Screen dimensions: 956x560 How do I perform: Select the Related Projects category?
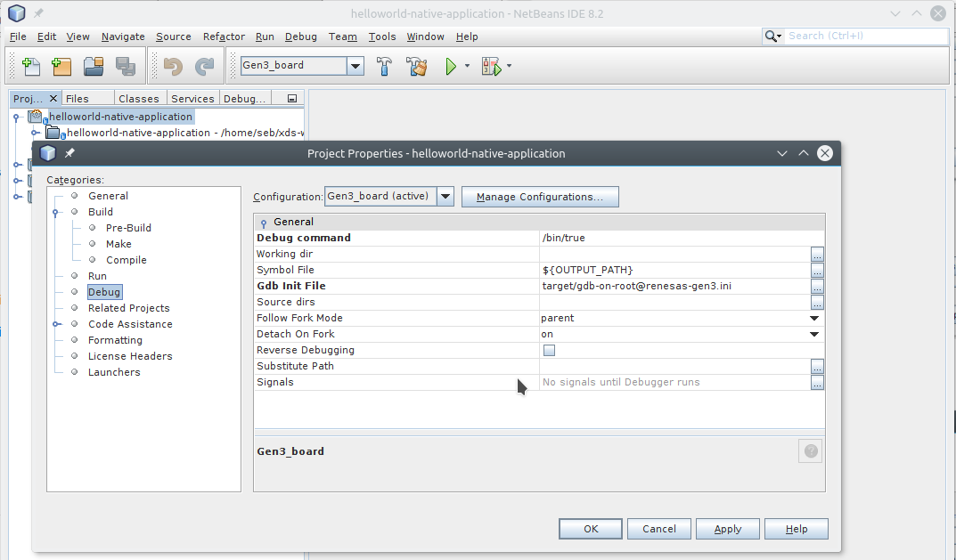pos(128,308)
